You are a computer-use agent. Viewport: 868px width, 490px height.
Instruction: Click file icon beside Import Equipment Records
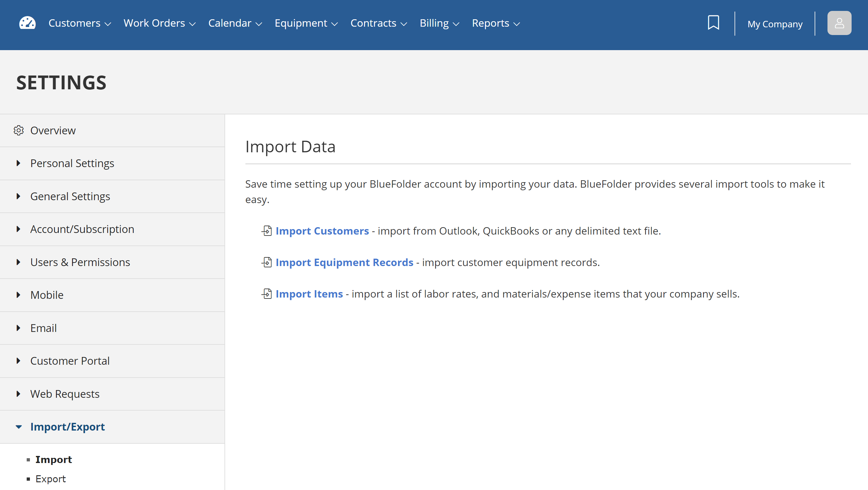tap(267, 262)
